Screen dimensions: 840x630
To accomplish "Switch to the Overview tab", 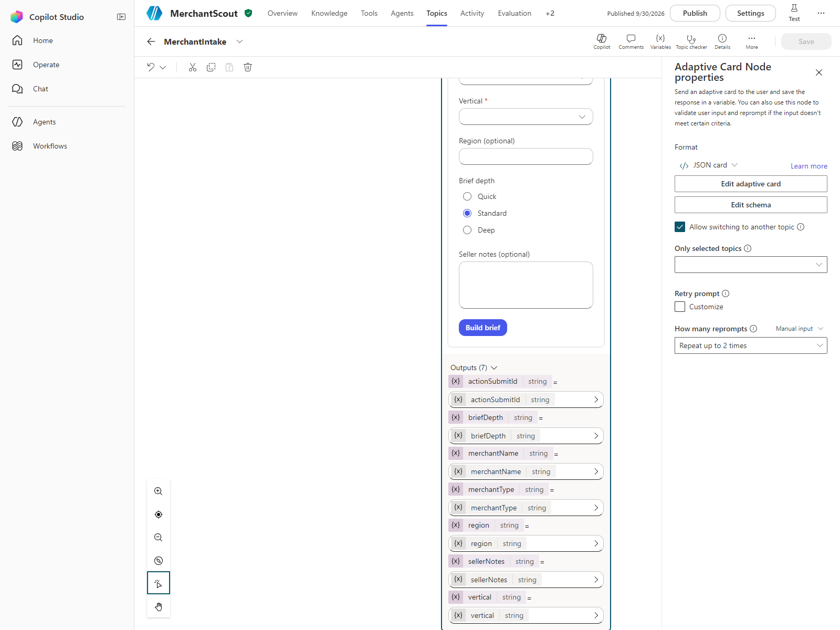I will pos(282,13).
